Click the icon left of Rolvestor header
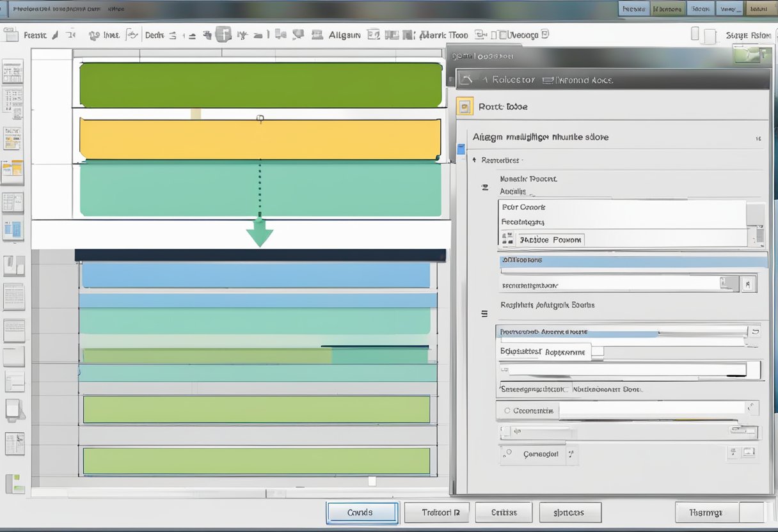Screen dimensions: 778x532 [468, 79]
